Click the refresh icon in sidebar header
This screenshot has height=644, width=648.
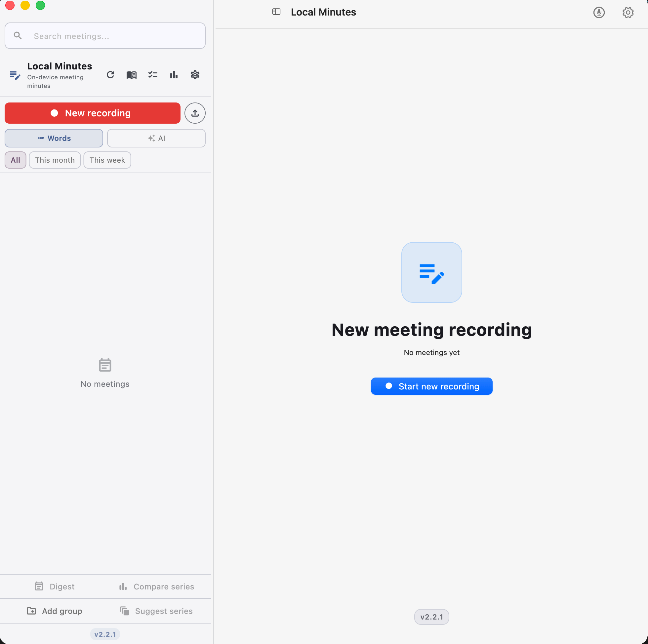110,74
